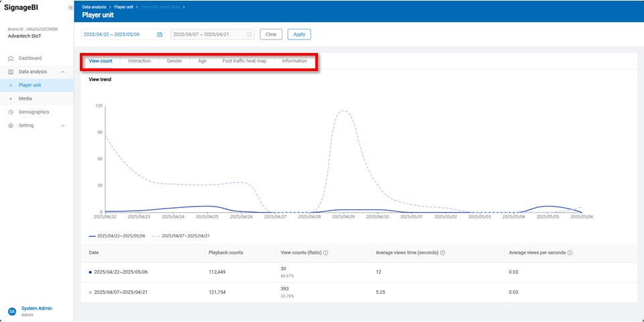Expand the Setting menu section
This screenshot has width=644, height=322.
coord(62,125)
